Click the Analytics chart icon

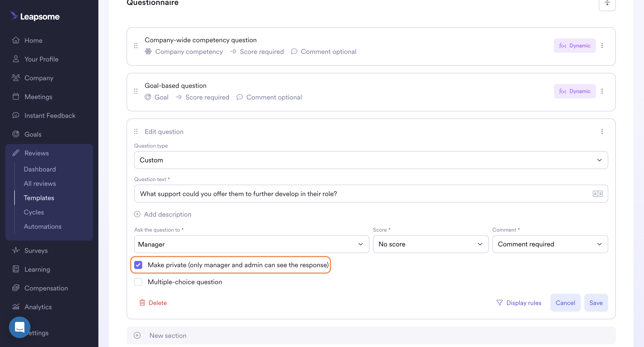coord(16,307)
